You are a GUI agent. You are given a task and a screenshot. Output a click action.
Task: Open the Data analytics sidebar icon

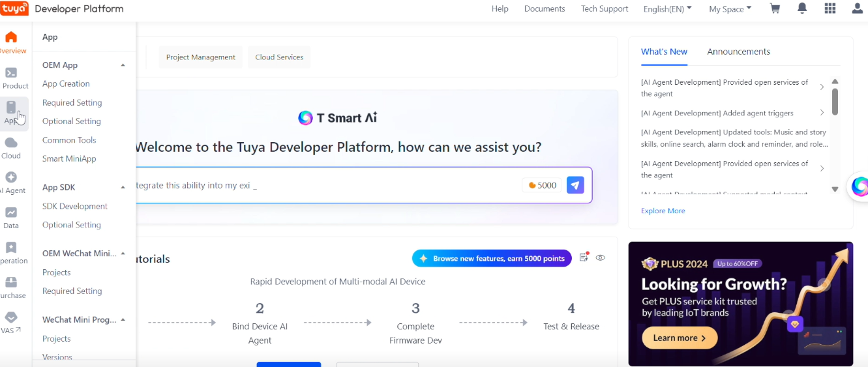[x=11, y=218]
